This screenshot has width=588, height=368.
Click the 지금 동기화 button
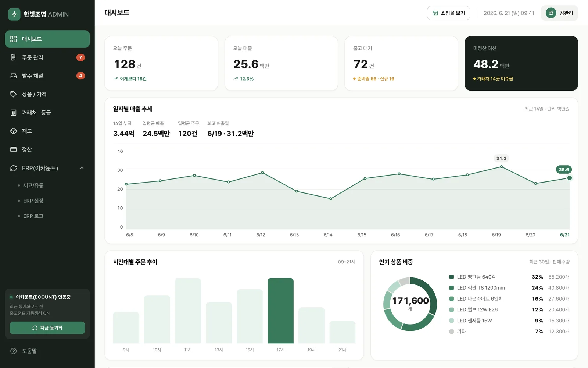point(47,328)
